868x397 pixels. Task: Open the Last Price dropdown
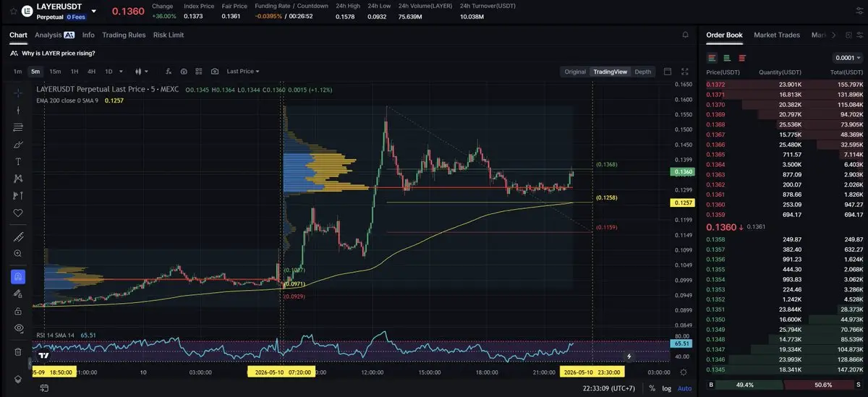click(x=243, y=72)
